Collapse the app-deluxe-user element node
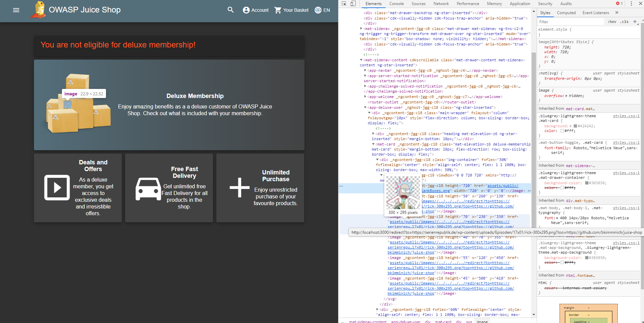Viewport: 644px width, 323px height. tap(365, 107)
